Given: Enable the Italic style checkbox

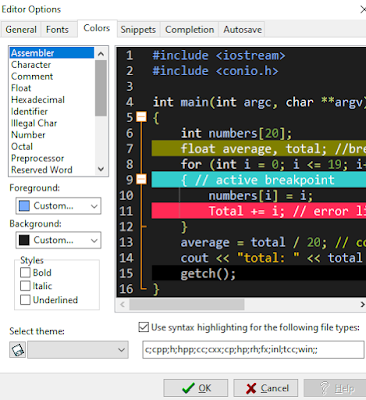Looking at the screenshot, I should (25, 286).
